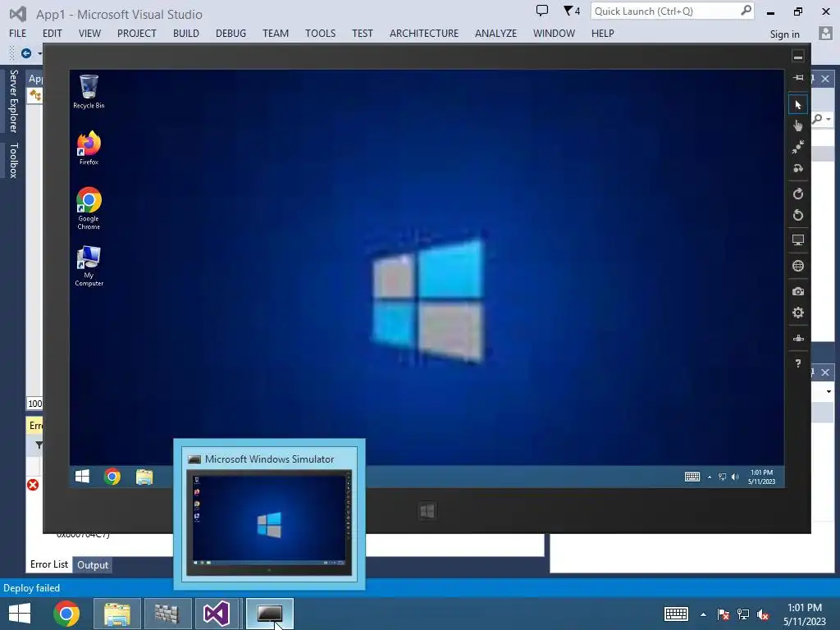Click touch keyboard icon in simulator tray
Screen dimensions: 840x630
click(x=692, y=477)
